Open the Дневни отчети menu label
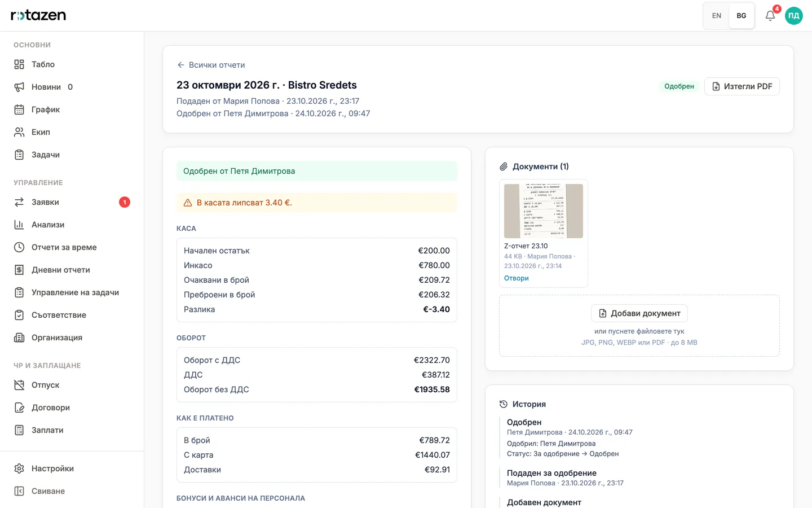 61,270
